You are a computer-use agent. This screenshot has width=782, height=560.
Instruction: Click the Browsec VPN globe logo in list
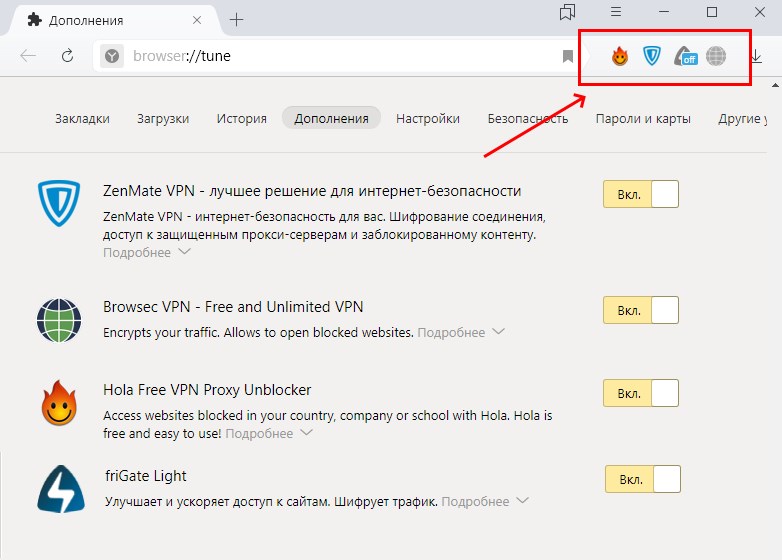click(x=59, y=320)
